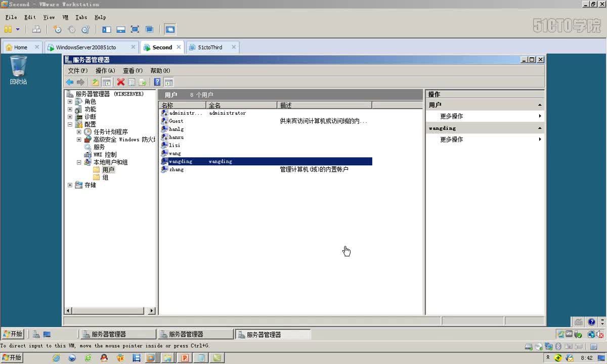Expand the 任务计划程序 tree node
The image size is (607, 364).
(79, 132)
